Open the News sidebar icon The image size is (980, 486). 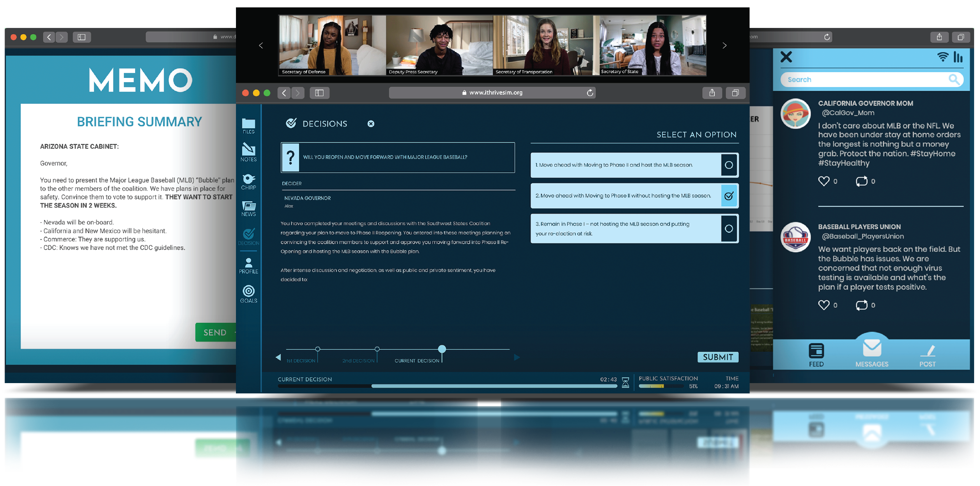(x=249, y=209)
